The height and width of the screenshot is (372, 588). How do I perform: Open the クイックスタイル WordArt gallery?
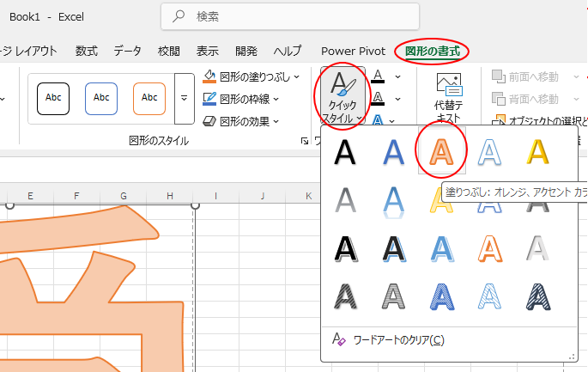tap(342, 96)
